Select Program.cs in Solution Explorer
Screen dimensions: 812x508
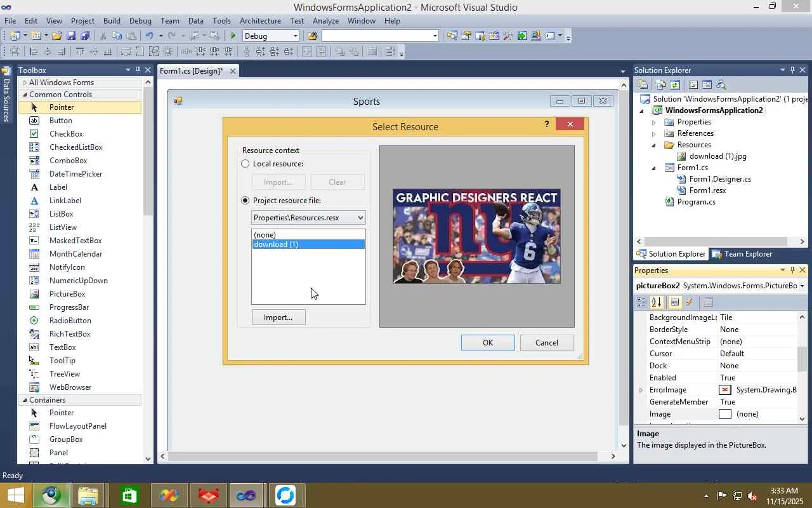click(x=696, y=202)
